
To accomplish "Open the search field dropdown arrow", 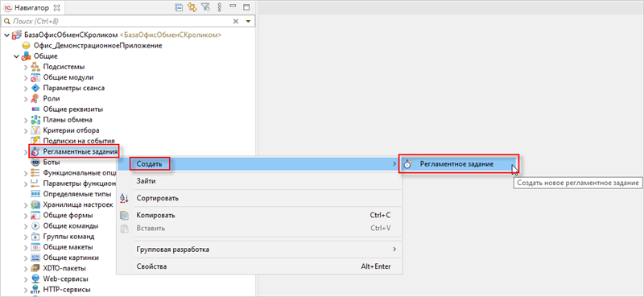I will 248,22.
